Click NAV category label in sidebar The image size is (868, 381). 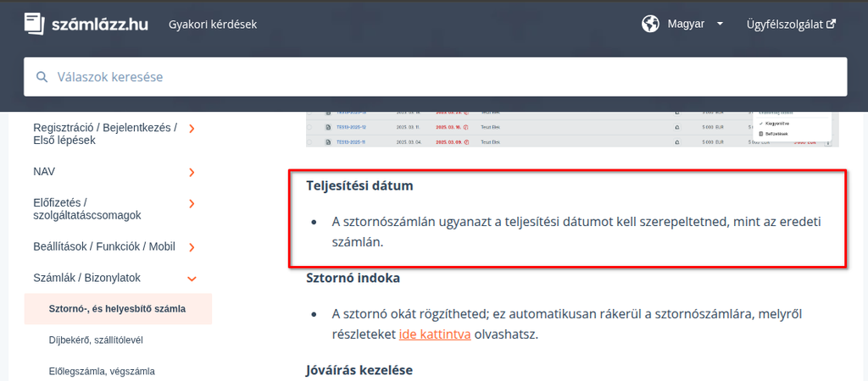point(44,172)
